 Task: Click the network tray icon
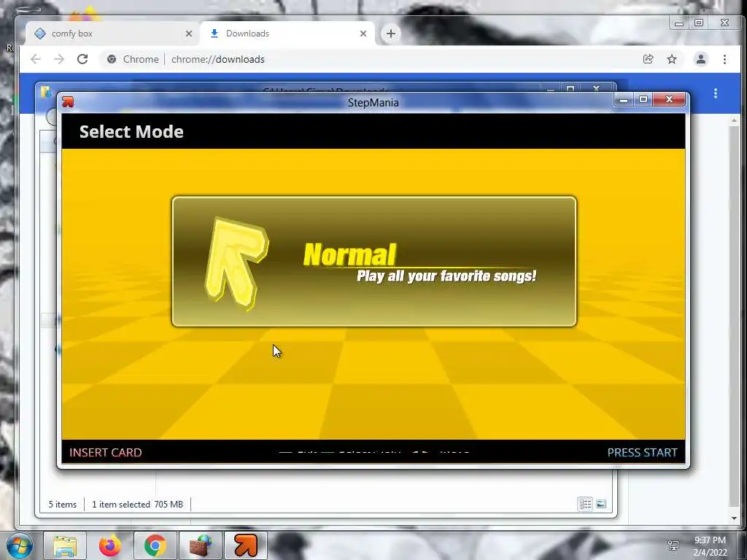[x=673, y=545]
